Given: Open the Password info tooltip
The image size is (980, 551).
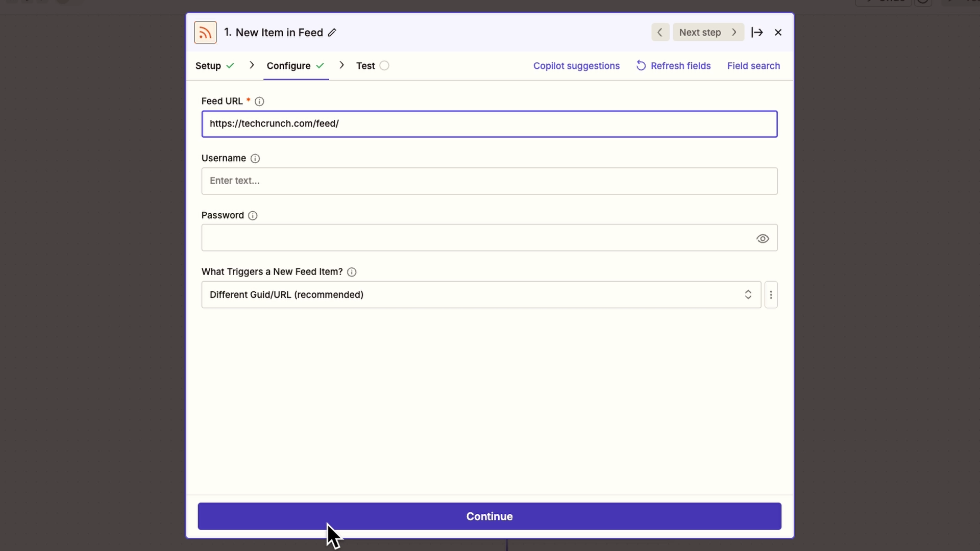Looking at the screenshot, I should pos(253,216).
